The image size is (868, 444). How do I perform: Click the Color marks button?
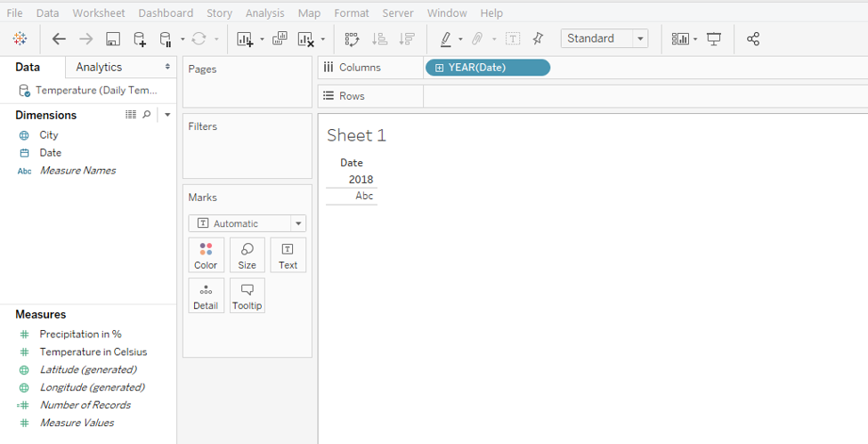click(x=206, y=255)
